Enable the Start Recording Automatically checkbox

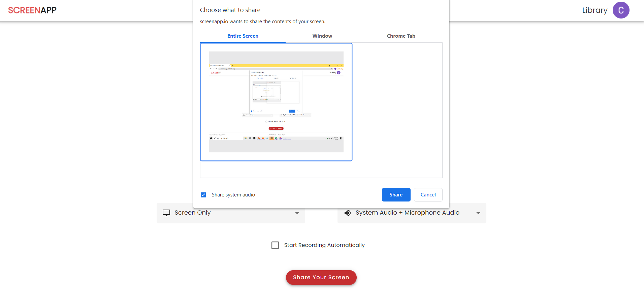pos(275,245)
